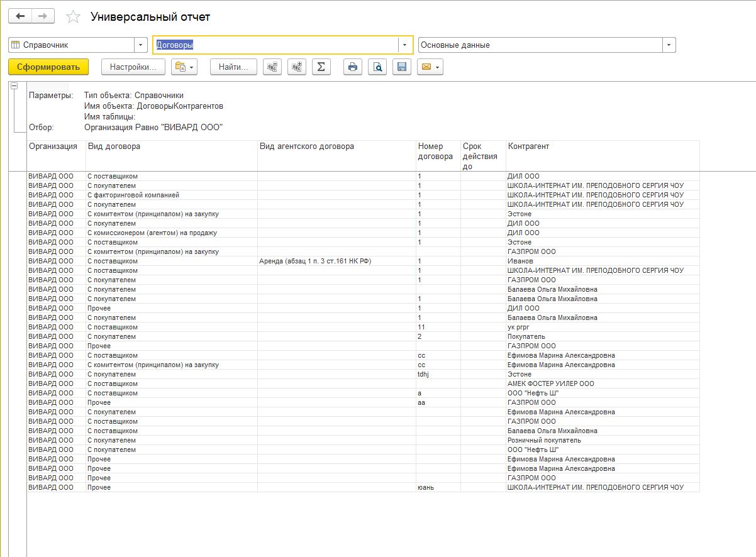This screenshot has width=756, height=557.
Task: Select the Организация column header
Action: point(56,155)
